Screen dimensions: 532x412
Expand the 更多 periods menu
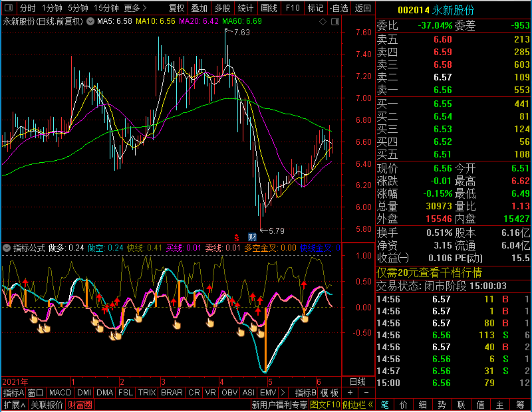click(135, 8)
